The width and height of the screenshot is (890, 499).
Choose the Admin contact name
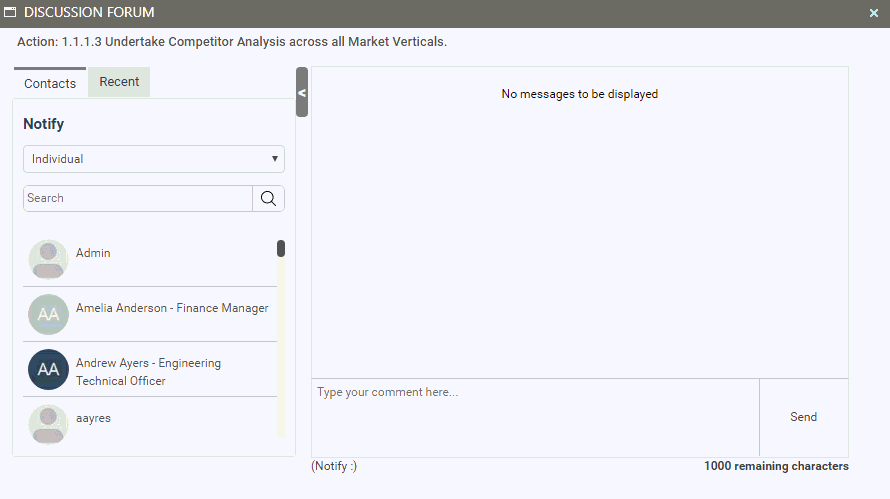pyautogui.click(x=93, y=253)
